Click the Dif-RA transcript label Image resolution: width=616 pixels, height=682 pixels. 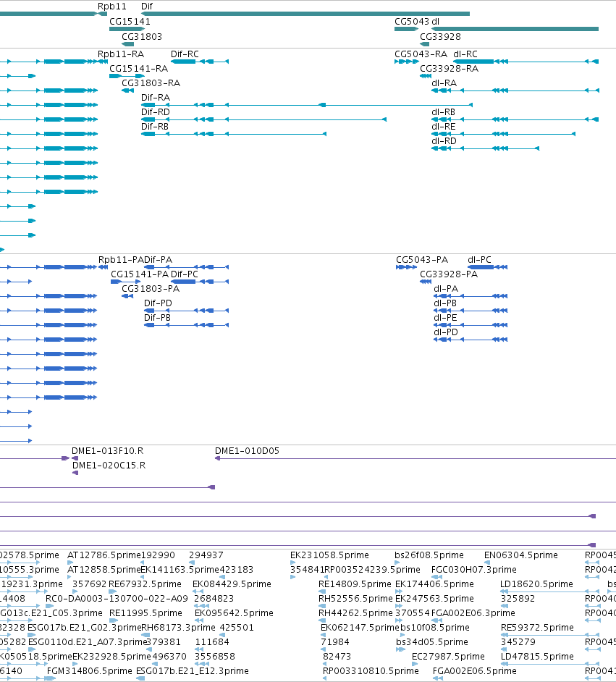click(x=155, y=98)
